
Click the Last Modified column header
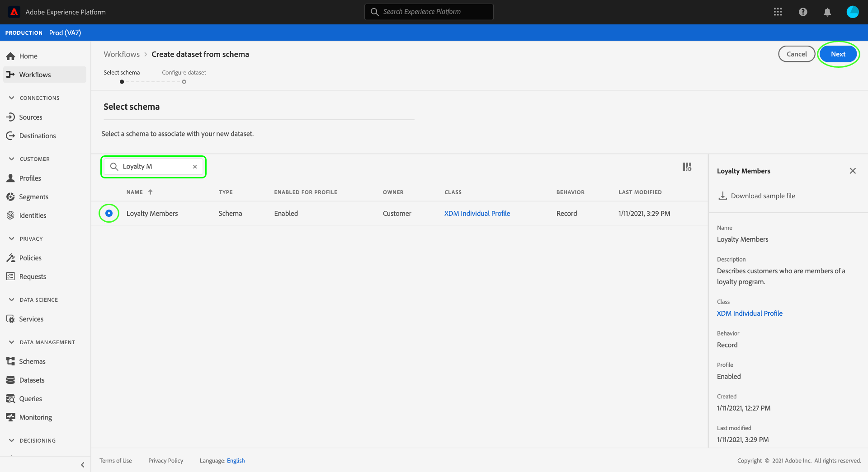click(x=640, y=192)
